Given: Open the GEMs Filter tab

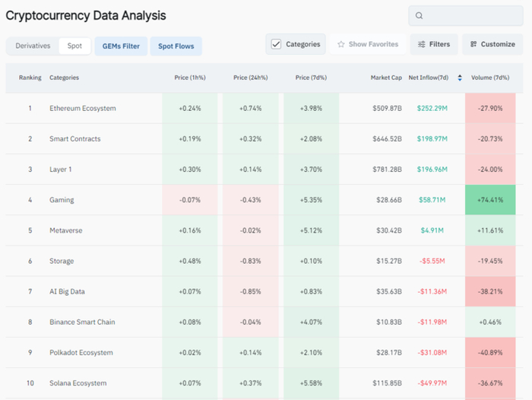Looking at the screenshot, I should [121, 46].
